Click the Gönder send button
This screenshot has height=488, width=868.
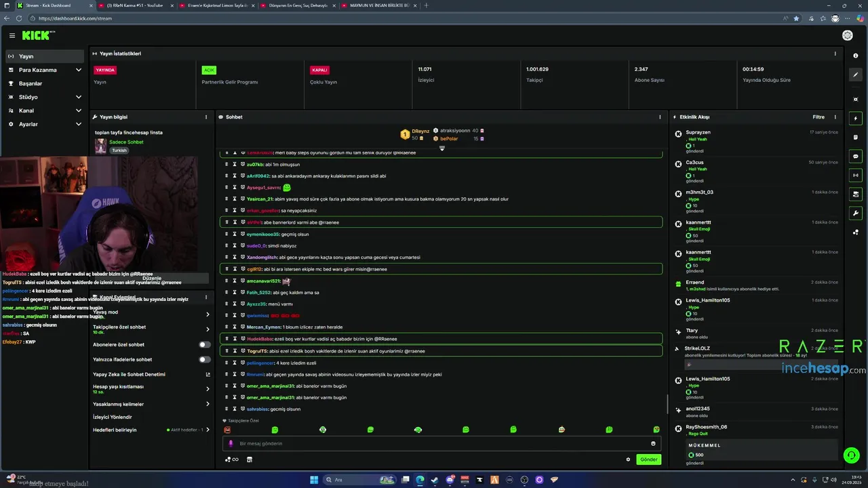tap(648, 460)
